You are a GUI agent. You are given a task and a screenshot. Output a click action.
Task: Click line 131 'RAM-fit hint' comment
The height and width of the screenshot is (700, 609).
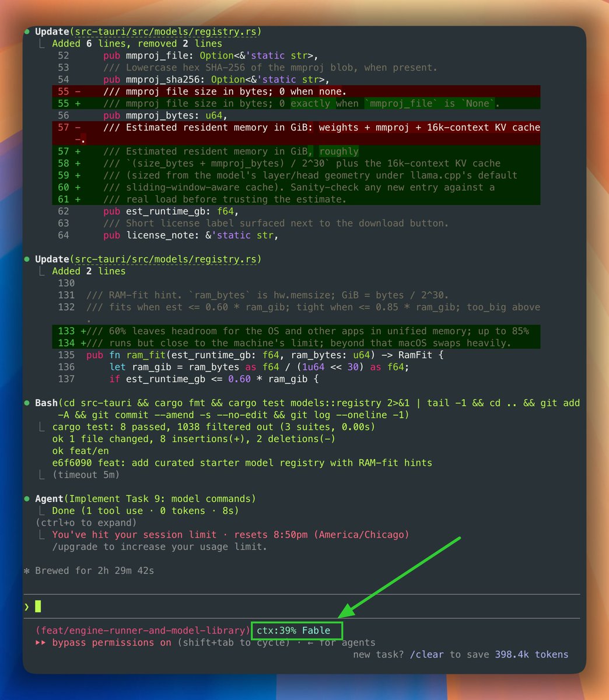click(x=267, y=295)
